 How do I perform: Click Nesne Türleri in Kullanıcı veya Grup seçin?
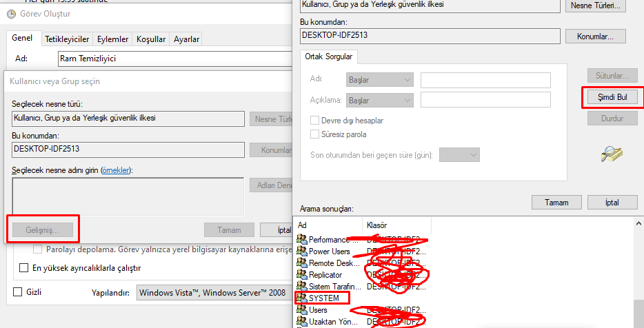click(x=271, y=119)
